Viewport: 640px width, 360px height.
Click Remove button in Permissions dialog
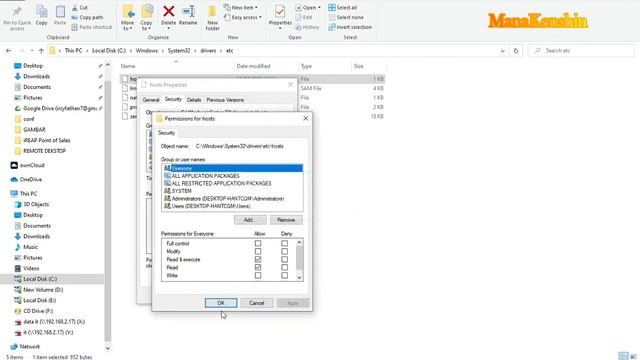pyautogui.click(x=286, y=220)
